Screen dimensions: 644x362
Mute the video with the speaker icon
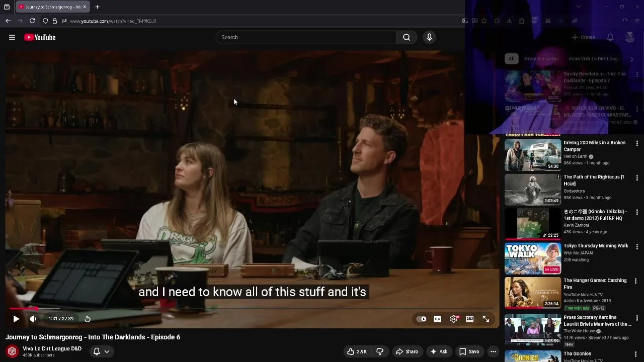click(x=33, y=319)
